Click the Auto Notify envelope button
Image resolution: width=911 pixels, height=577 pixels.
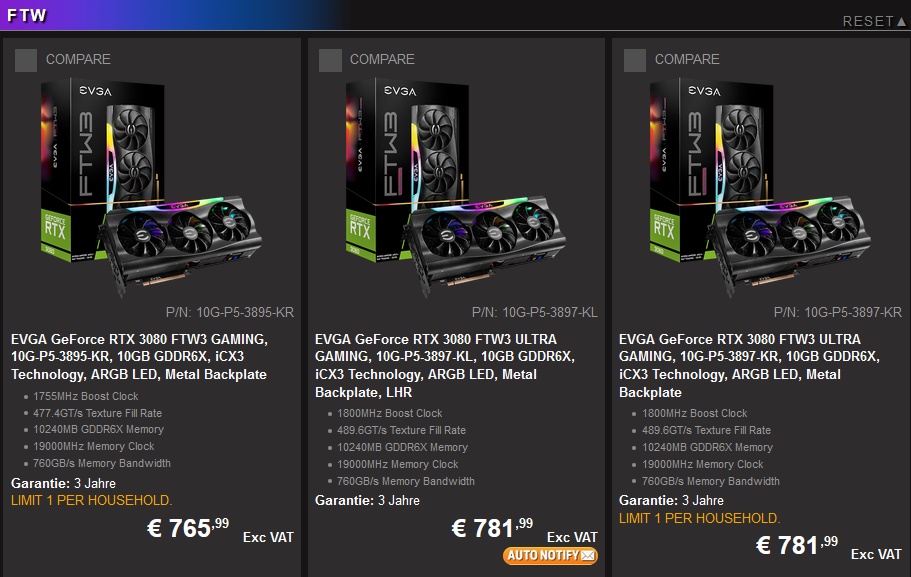pos(550,556)
